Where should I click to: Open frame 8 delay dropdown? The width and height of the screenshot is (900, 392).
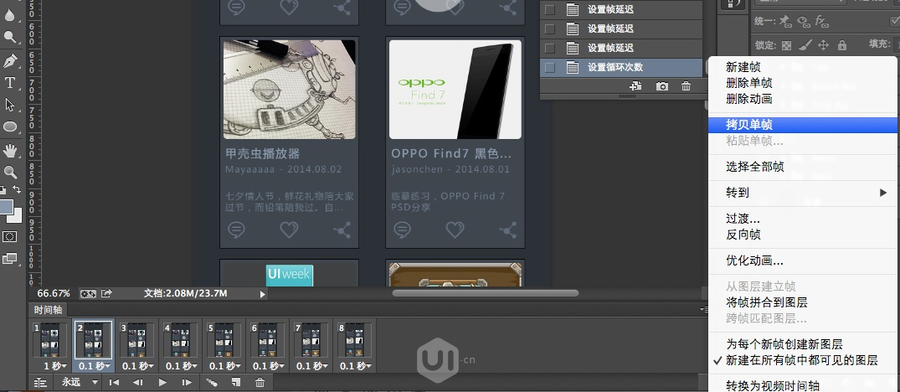(x=355, y=366)
